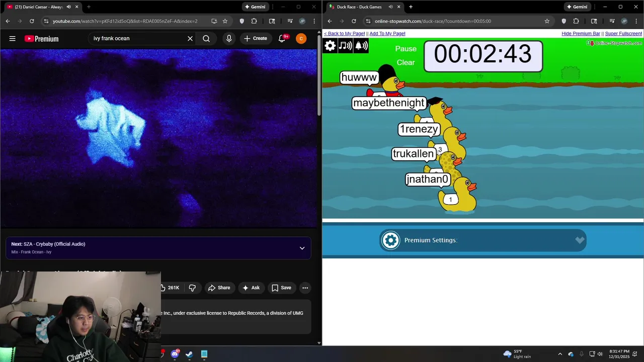Click the YouTube address bar URL

[125, 21]
